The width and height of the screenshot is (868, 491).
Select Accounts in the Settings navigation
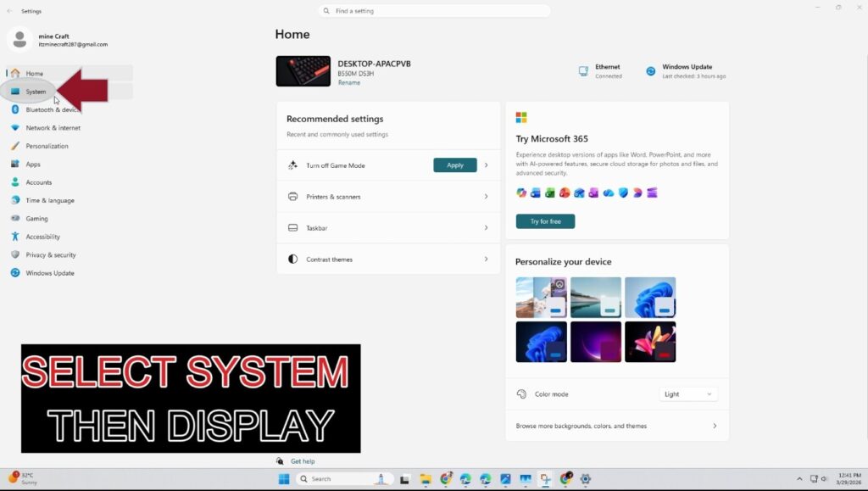pyautogui.click(x=39, y=182)
